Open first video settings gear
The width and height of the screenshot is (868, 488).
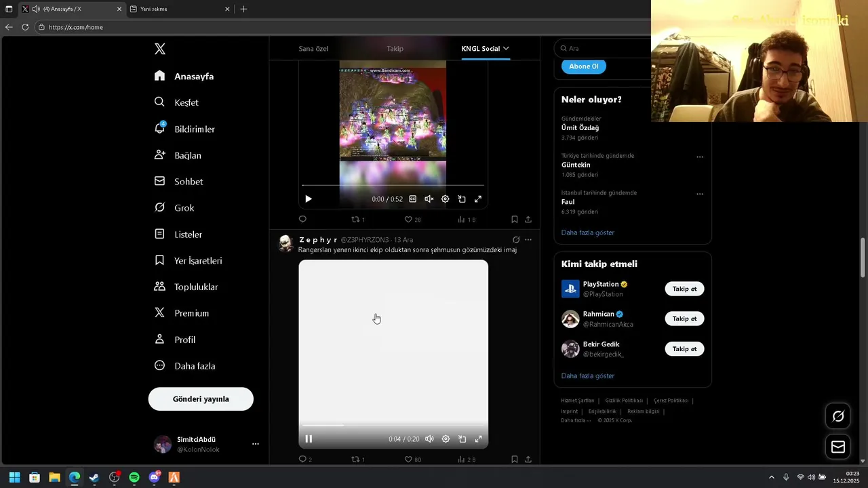coord(446,199)
